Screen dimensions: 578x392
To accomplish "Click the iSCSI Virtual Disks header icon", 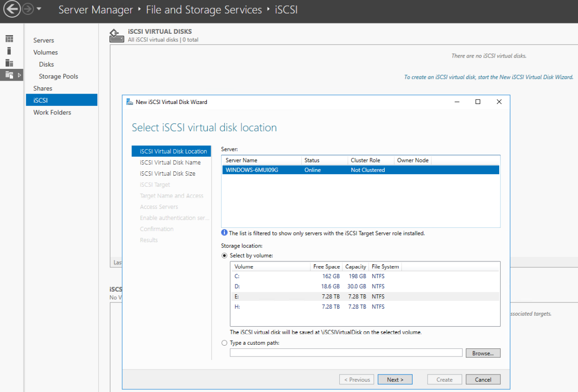I will click(117, 36).
